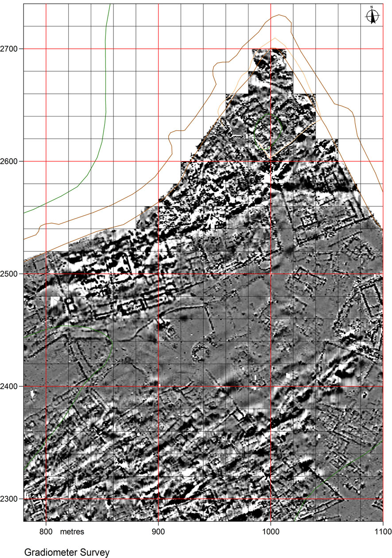Viewport: 392px width, 558px height.
Task: Click the north arrow compass symbol
Action: pos(373,15)
